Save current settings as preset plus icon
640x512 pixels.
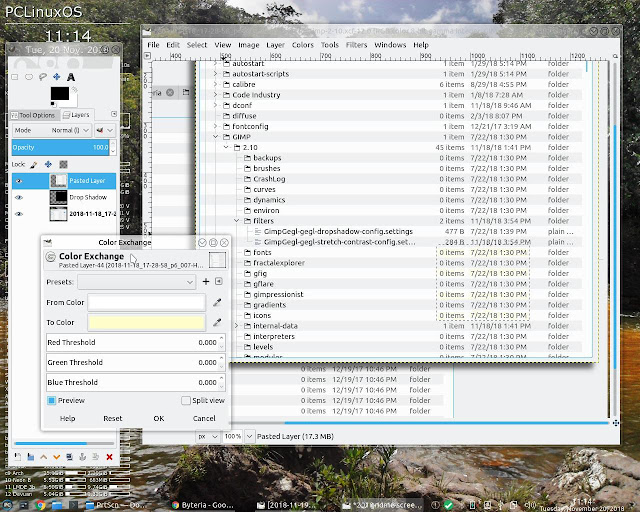point(206,281)
